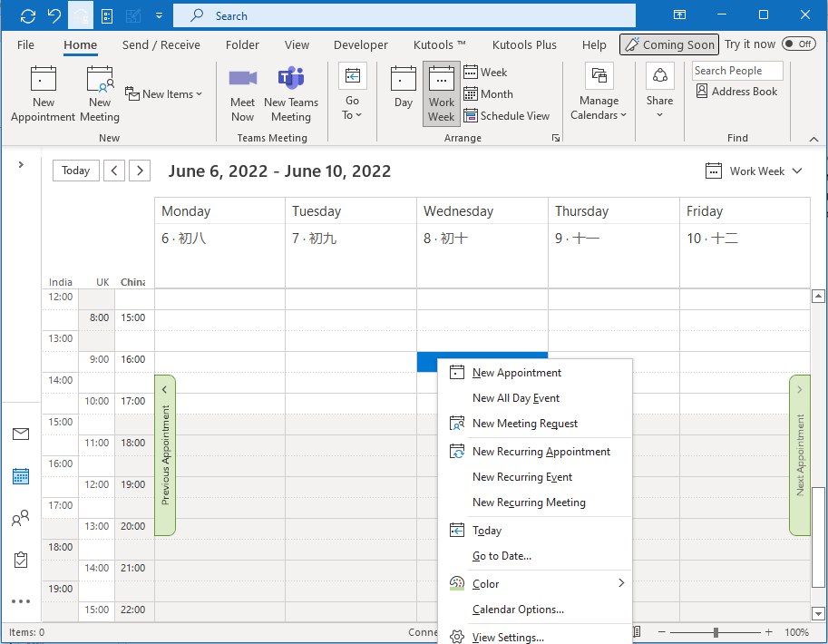
Task: Open the Tasks view in the sidebar
Action: [x=21, y=560]
